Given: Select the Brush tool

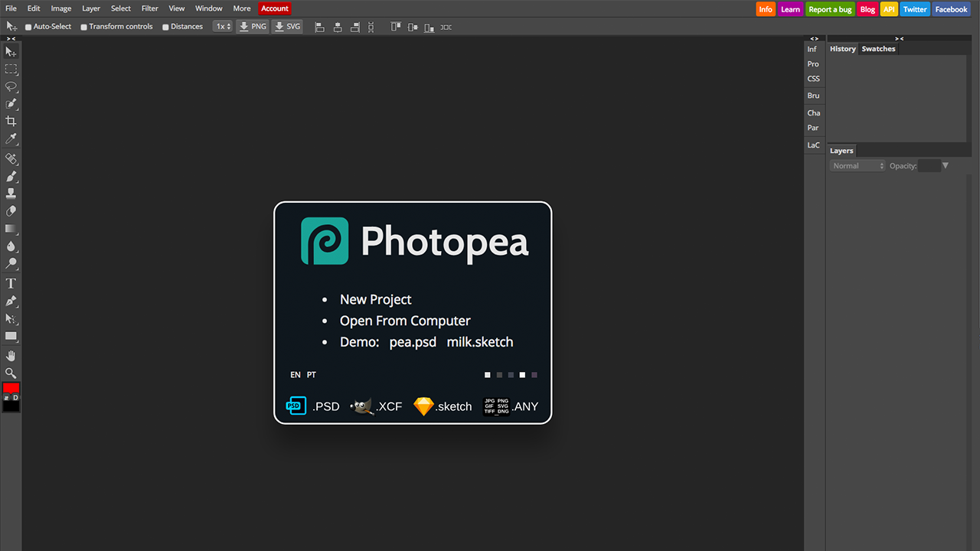Looking at the screenshot, I should pos(11,177).
